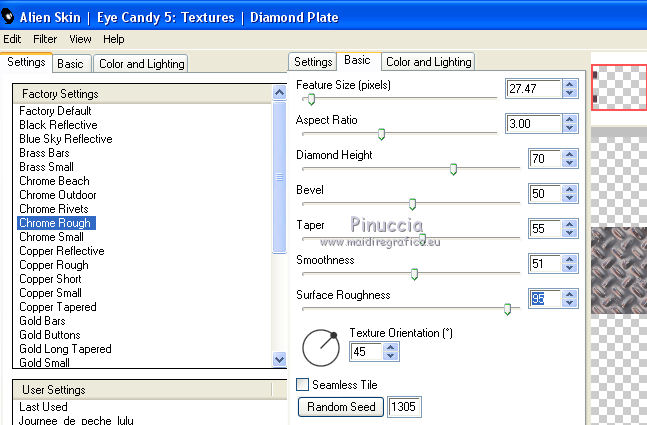The image size is (647, 425).
Task: Click the Alien Skin title bar icon
Action: click(x=8, y=17)
